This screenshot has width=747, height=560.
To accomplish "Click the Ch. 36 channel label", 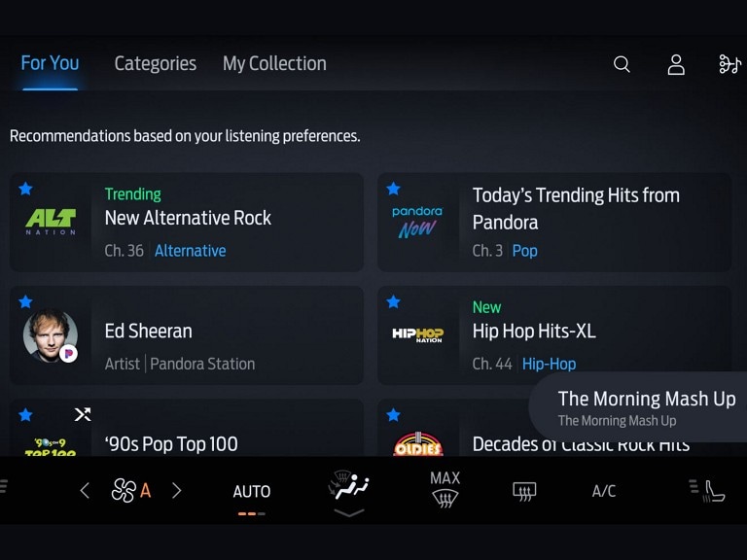I will 124,251.
